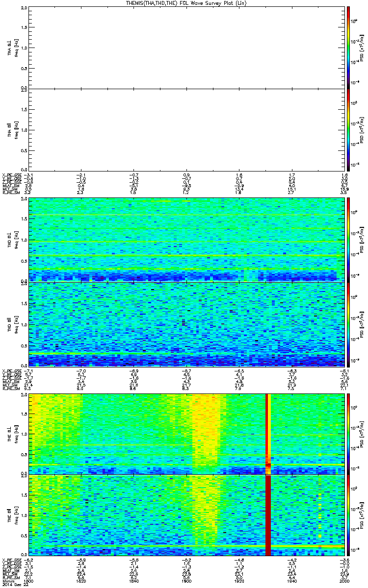Click the 'THD BII freq [Hz]' axis label

13,324
